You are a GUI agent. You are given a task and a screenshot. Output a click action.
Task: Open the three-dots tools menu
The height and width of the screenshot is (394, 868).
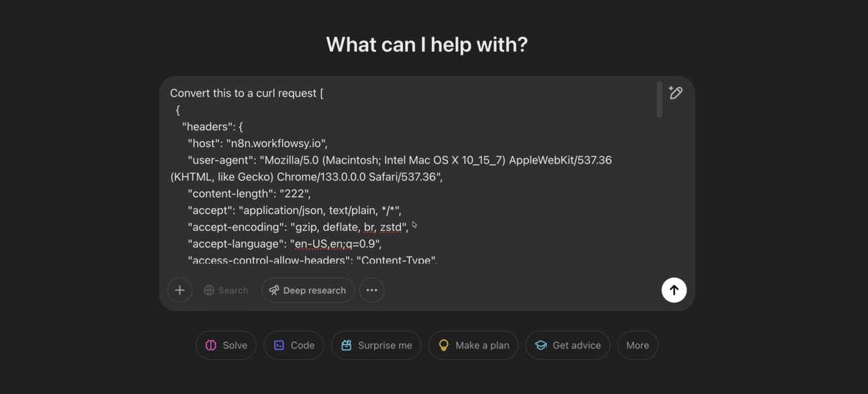[372, 290]
